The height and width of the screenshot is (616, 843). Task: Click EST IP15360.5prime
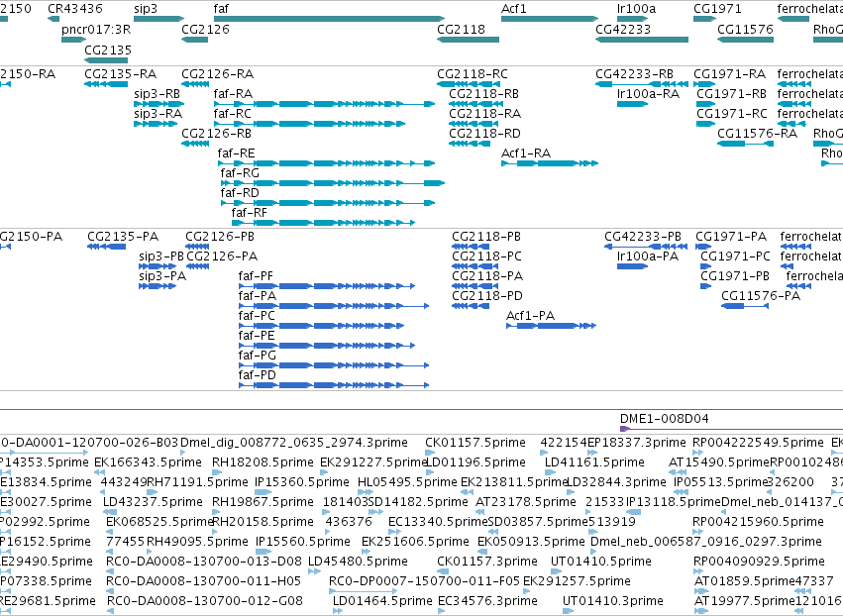(304, 482)
